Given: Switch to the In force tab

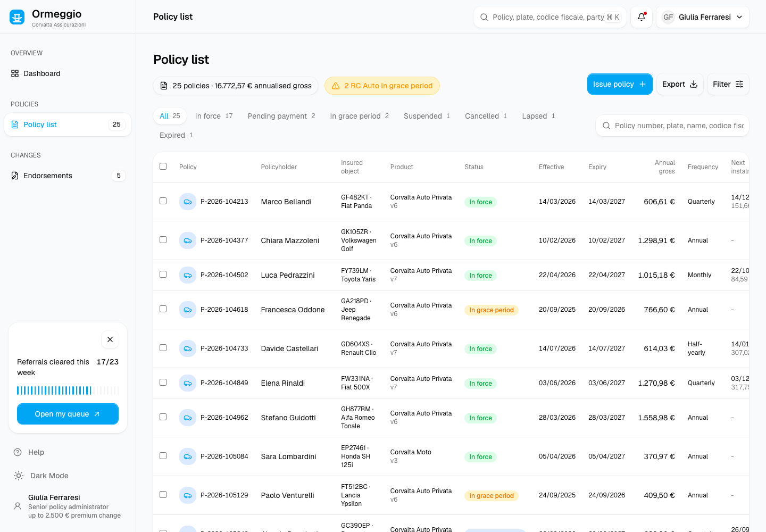Looking at the screenshot, I should (214, 116).
